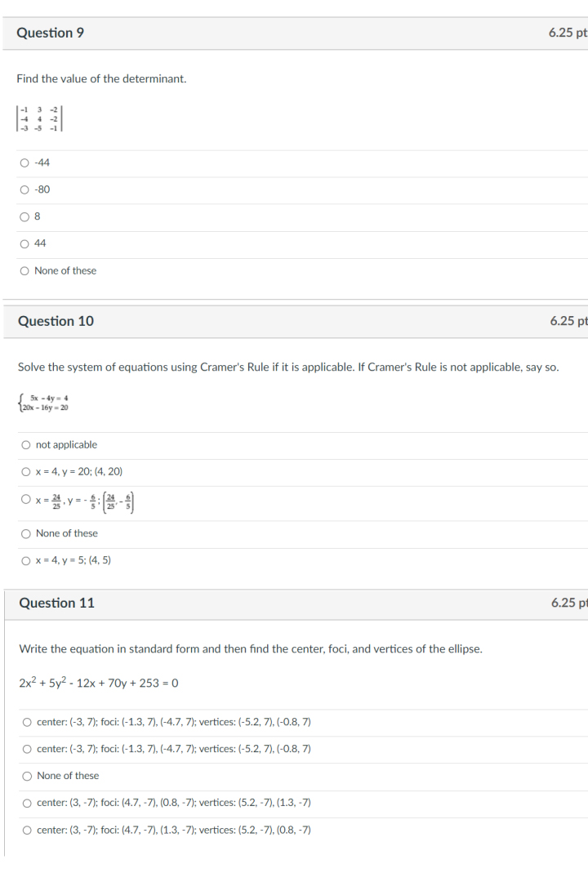
Task: Select the answer -80 for Question 9
Action: pyautogui.click(x=25, y=189)
